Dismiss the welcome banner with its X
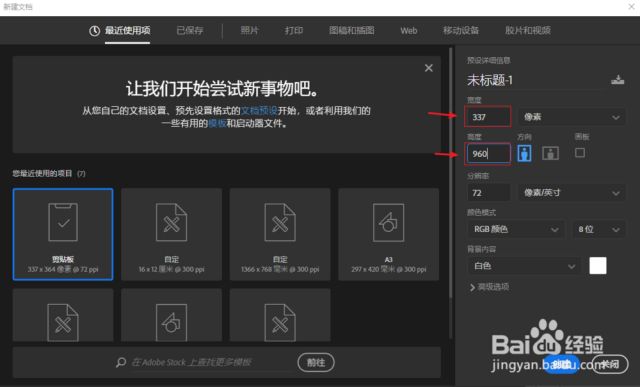 (429, 68)
